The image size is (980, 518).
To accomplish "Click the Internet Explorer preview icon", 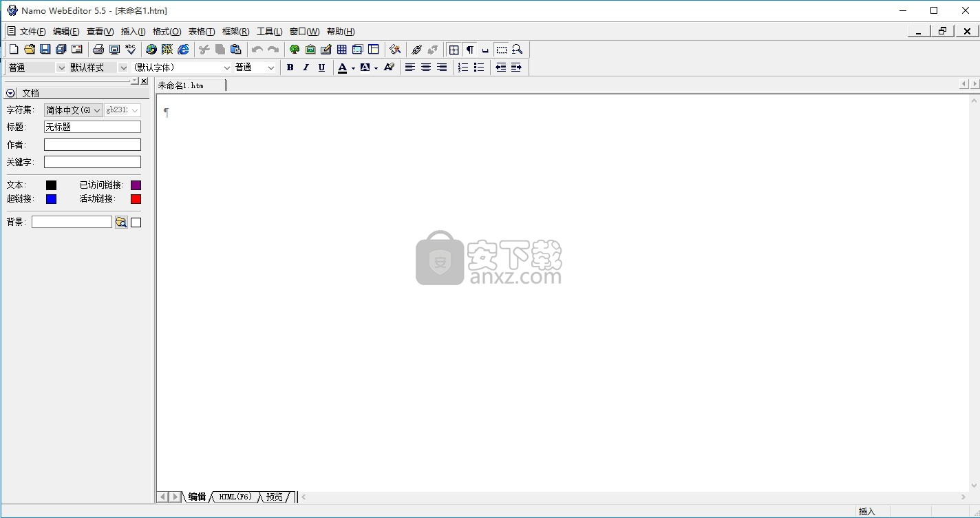I will point(183,49).
